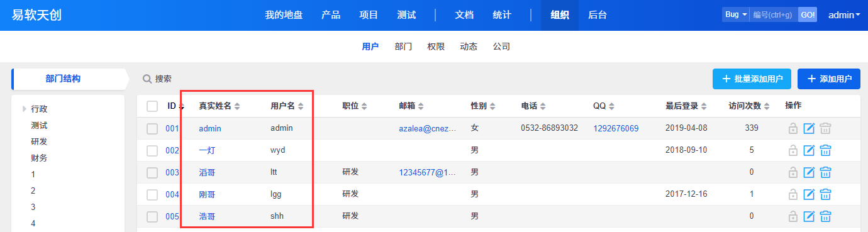Open user 一灯 profile link
Screen dimensions: 868x232
(207, 150)
